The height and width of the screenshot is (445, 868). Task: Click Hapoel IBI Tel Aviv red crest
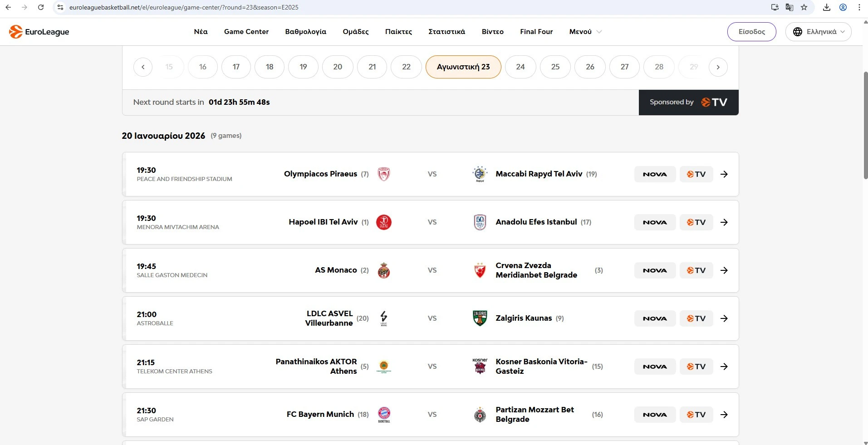384,222
